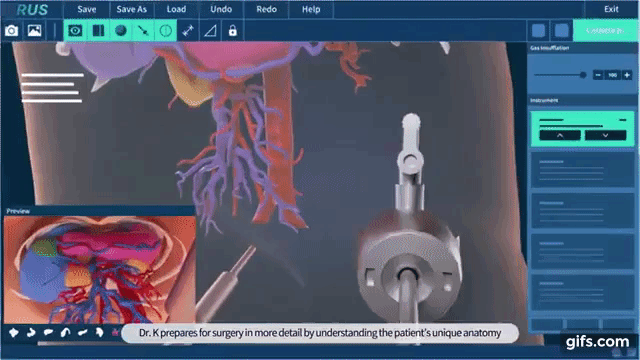Select the third instrument card
This screenshot has width=640, height=360.
coord(582,211)
